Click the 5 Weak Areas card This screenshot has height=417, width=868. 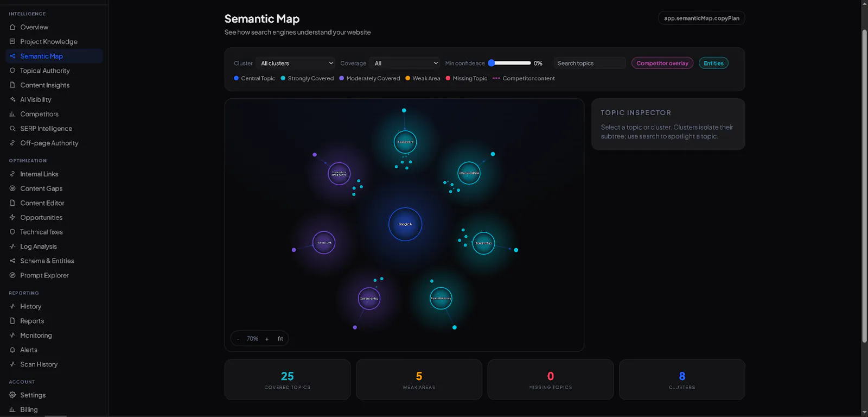[419, 380]
